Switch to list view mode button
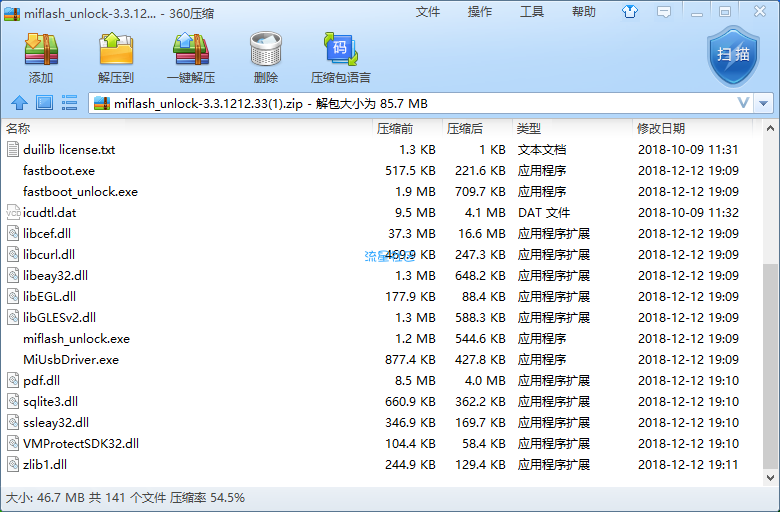This screenshot has width=780, height=512. pyautogui.click(x=69, y=103)
